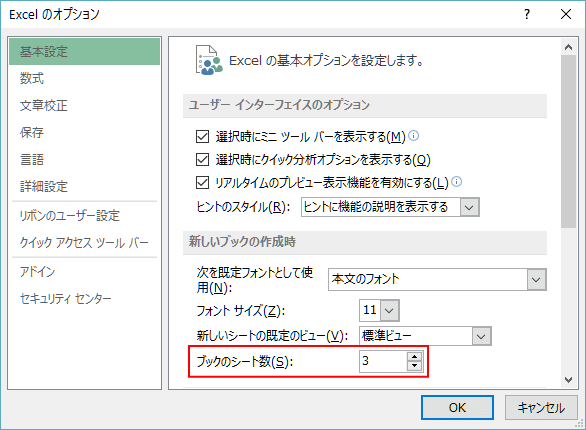
Task: Click the OK button
Action: tap(457, 408)
